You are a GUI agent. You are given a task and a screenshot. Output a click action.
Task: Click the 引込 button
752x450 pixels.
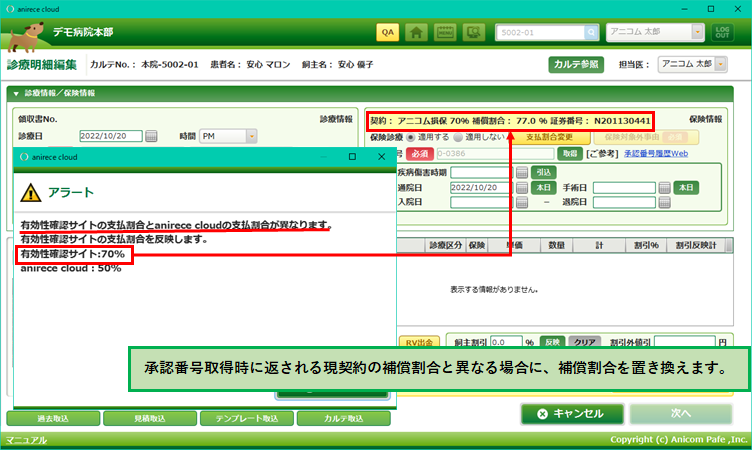[x=543, y=172]
